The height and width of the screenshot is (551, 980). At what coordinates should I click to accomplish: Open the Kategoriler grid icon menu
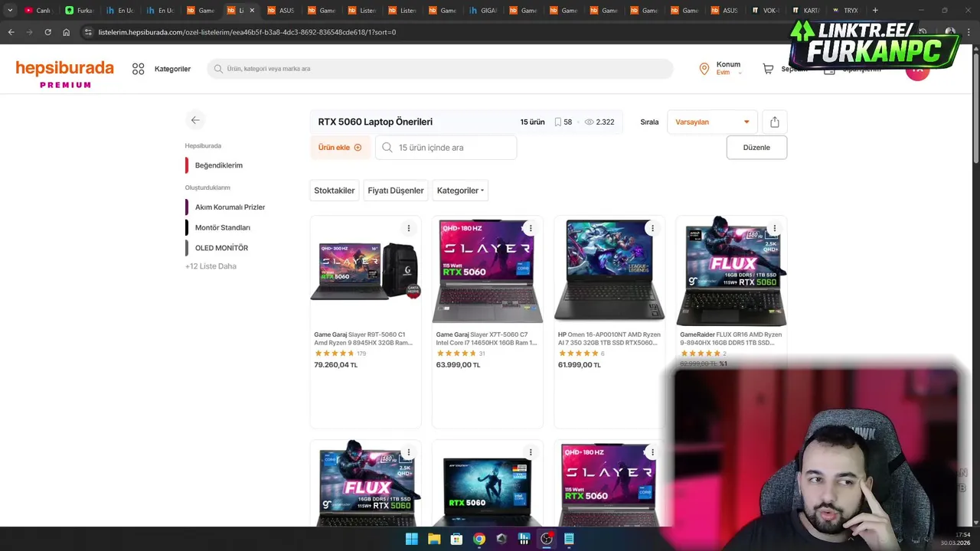coord(139,69)
